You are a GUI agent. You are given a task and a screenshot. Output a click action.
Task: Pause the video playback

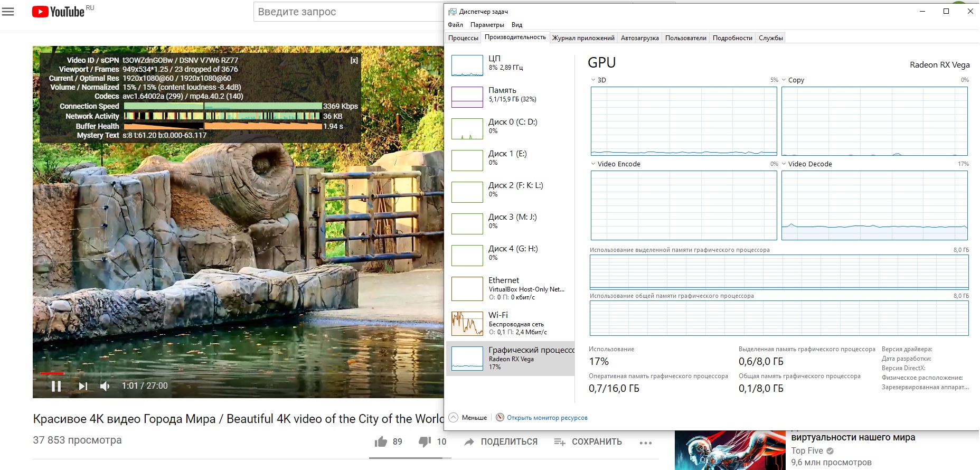pyautogui.click(x=56, y=386)
